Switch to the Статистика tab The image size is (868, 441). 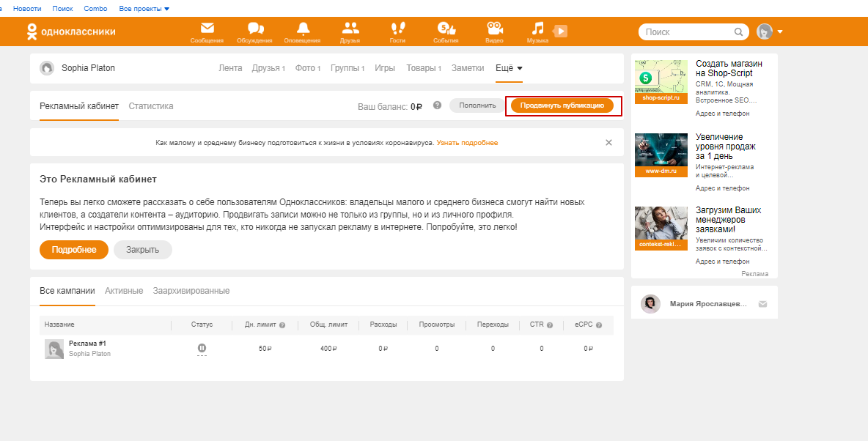tap(151, 106)
